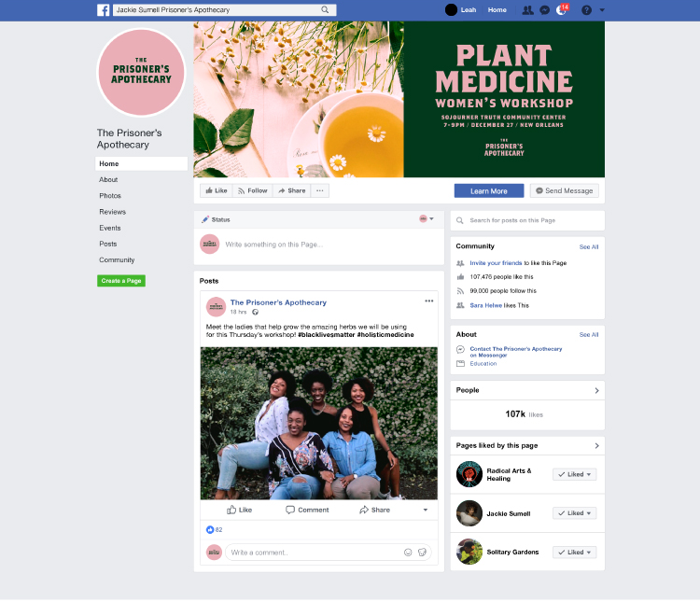Image resolution: width=700 pixels, height=602 pixels.
Task: Open Liked dropdown for Radical Arts & Healing
Action: point(575,474)
